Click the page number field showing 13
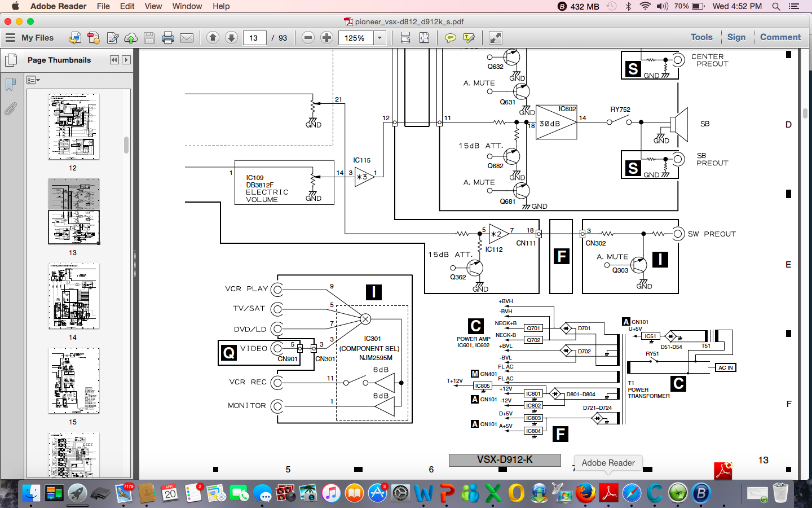Screen dimensions: 812x508 [254, 38]
